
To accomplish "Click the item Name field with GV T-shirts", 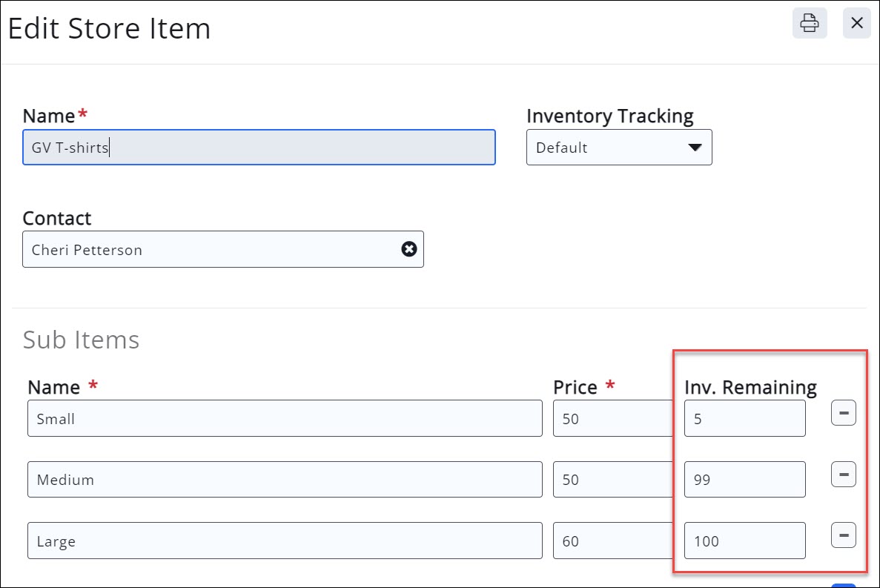I will pos(259,148).
